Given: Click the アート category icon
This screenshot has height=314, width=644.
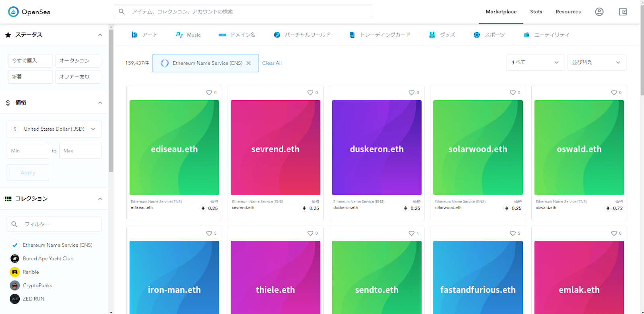Looking at the screenshot, I should point(134,35).
